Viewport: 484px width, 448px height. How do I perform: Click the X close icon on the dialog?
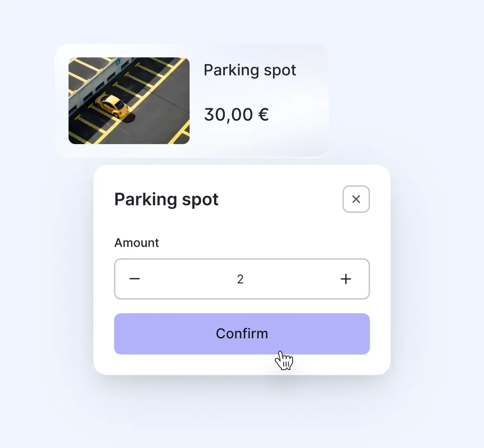click(x=356, y=199)
